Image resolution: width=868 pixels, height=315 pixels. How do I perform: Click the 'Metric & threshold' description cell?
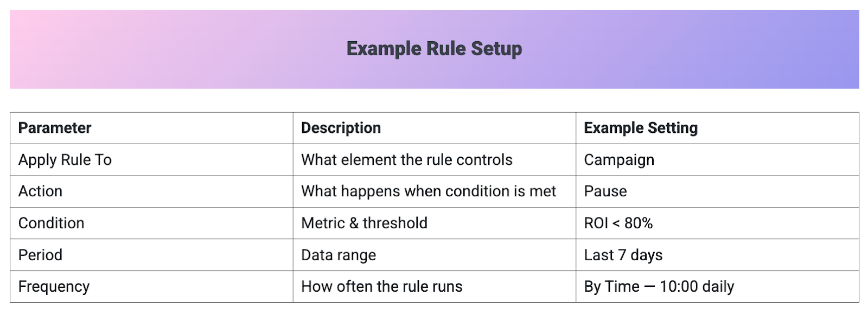tap(364, 223)
